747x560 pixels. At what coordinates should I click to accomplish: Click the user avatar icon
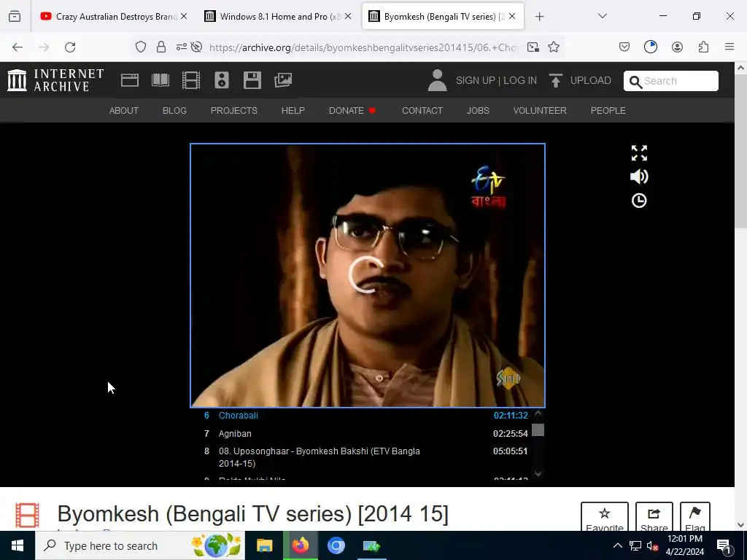tap(438, 80)
